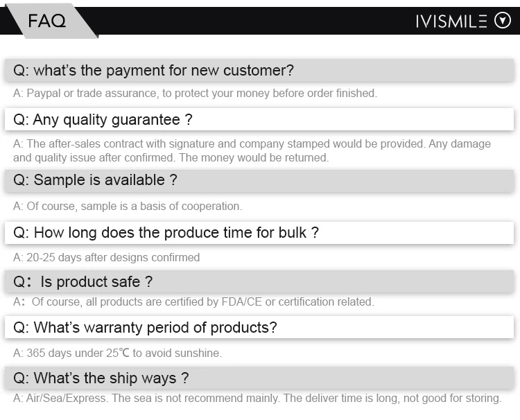
Task: Click the "Air/Sea/Express" text in shipping answer
Action: click(67, 399)
